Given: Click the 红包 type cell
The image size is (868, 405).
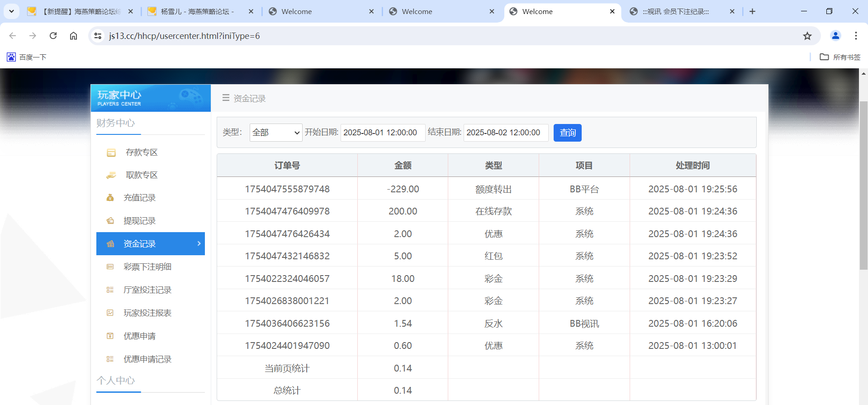Looking at the screenshot, I should pos(493,256).
